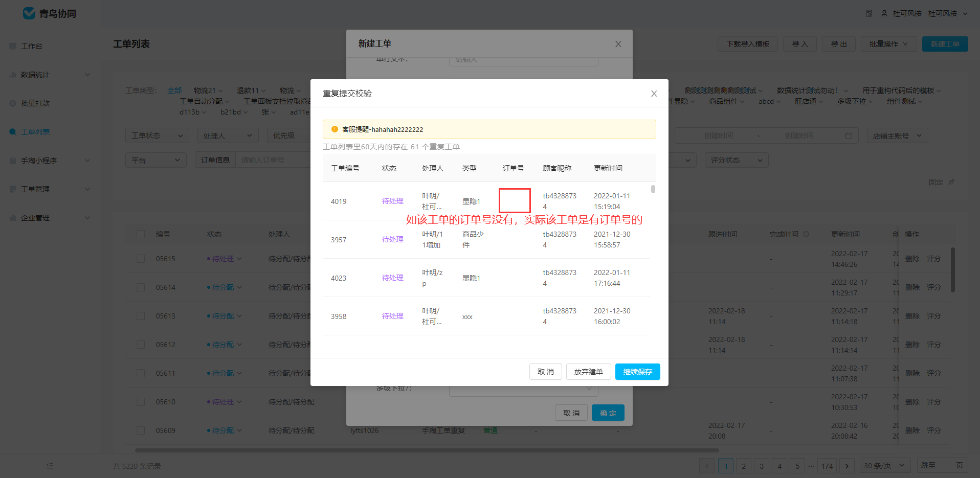Click the 请输入订单号 input field
The height and width of the screenshot is (478, 980).
tap(273, 160)
